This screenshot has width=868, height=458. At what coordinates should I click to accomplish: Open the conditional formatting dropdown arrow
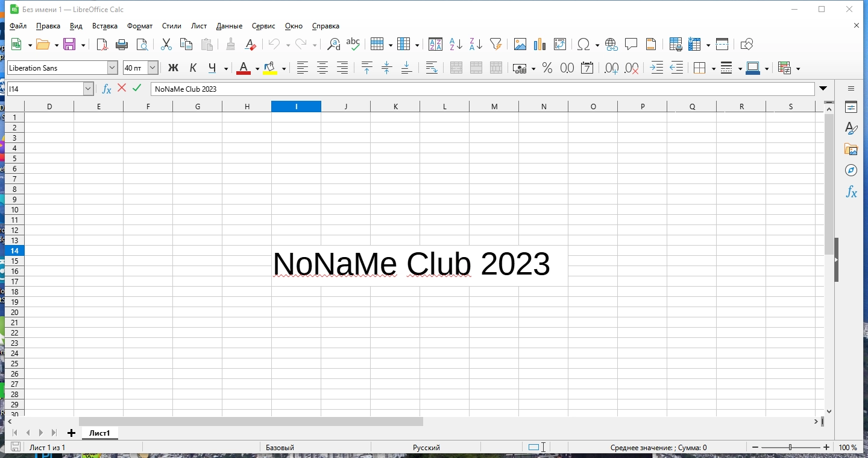tap(798, 69)
